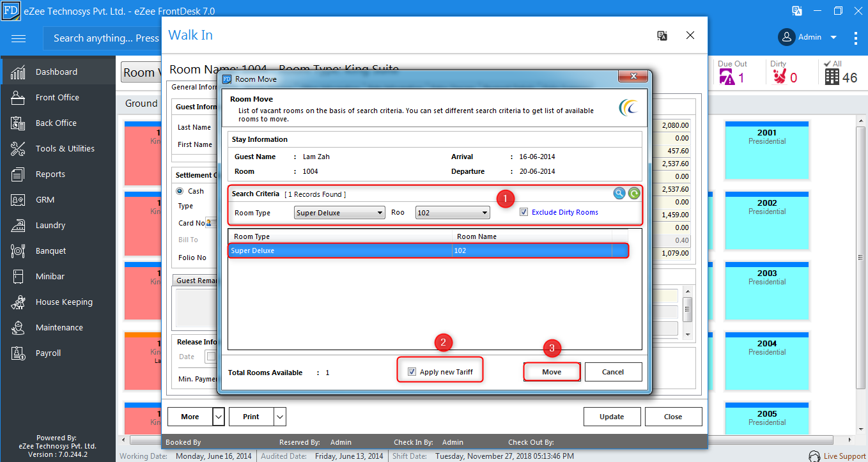Toggle the Apply new Tariff checkbox
The width and height of the screenshot is (868, 462).
pyautogui.click(x=412, y=372)
